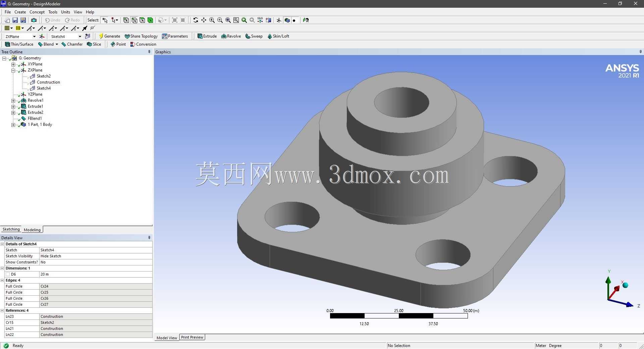Collapse the Edges: 4 section
This screenshot has width=644, height=349.
pos(2,280)
